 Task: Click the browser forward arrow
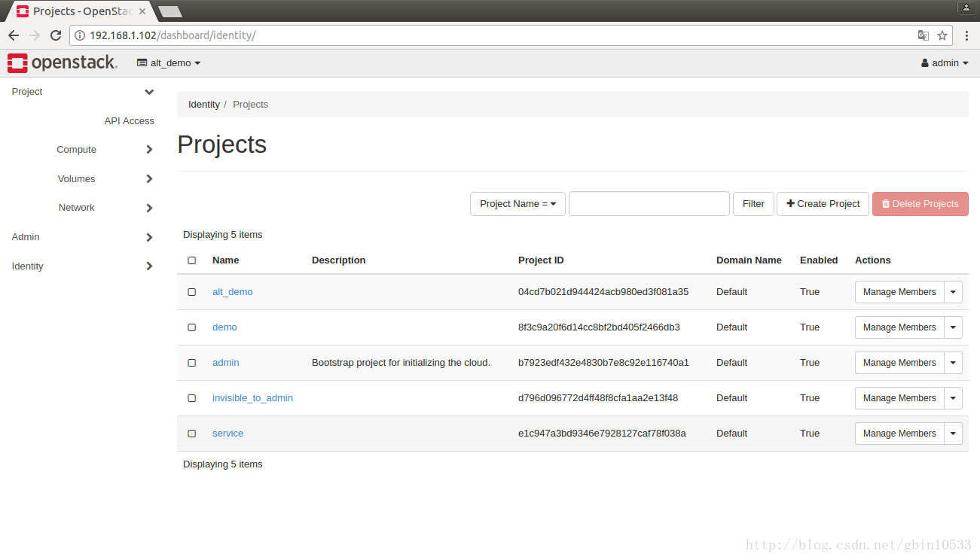(x=35, y=35)
